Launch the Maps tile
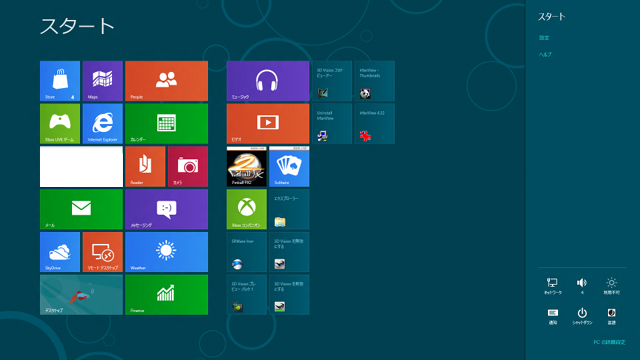Image resolution: width=640 pixels, height=360 pixels. click(x=102, y=81)
